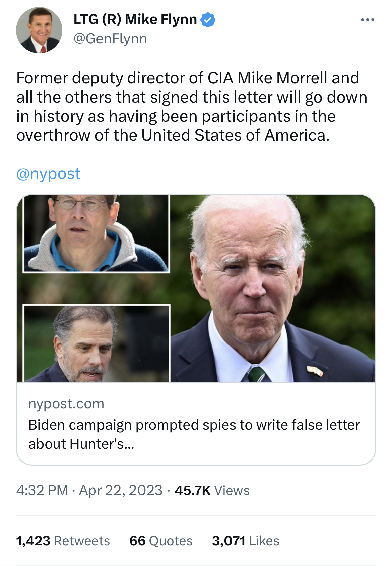Show the 3,071 Likes list

(x=246, y=541)
